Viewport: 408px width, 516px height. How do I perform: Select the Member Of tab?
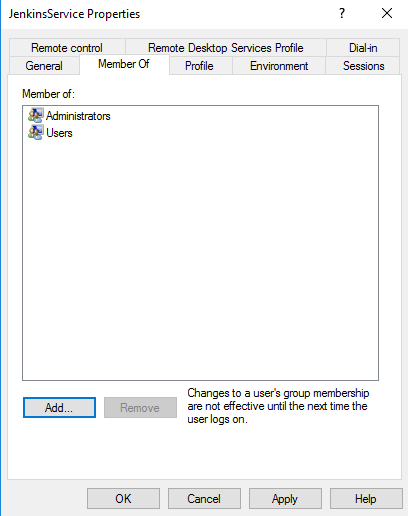coord(124,64)
